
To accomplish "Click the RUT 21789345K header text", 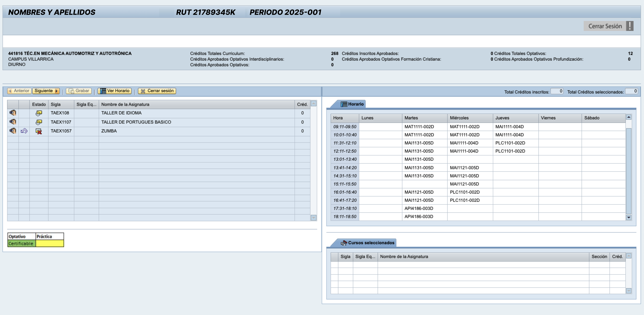I will [206, 12].
